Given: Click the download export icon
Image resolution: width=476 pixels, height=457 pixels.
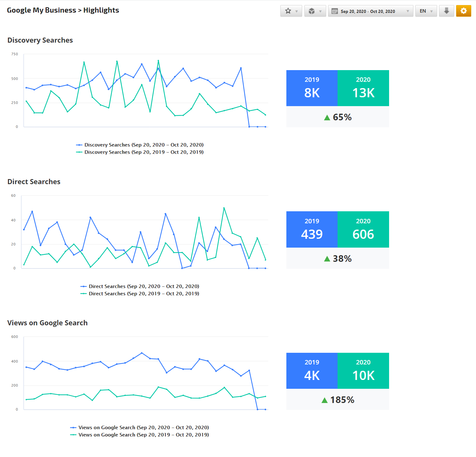Looking at the screenshot, I should (x=446, y=11).
